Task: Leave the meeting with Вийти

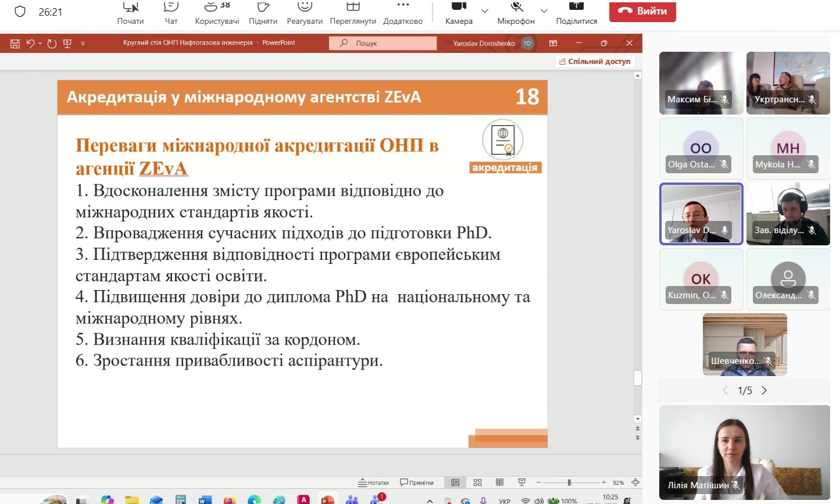Action: coord(642,11)
